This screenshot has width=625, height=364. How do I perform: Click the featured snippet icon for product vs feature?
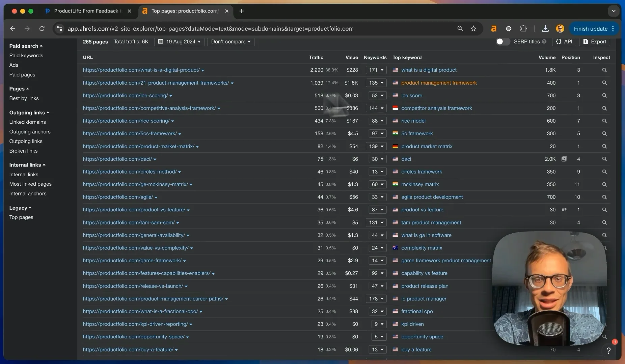[x=564, y=210]
